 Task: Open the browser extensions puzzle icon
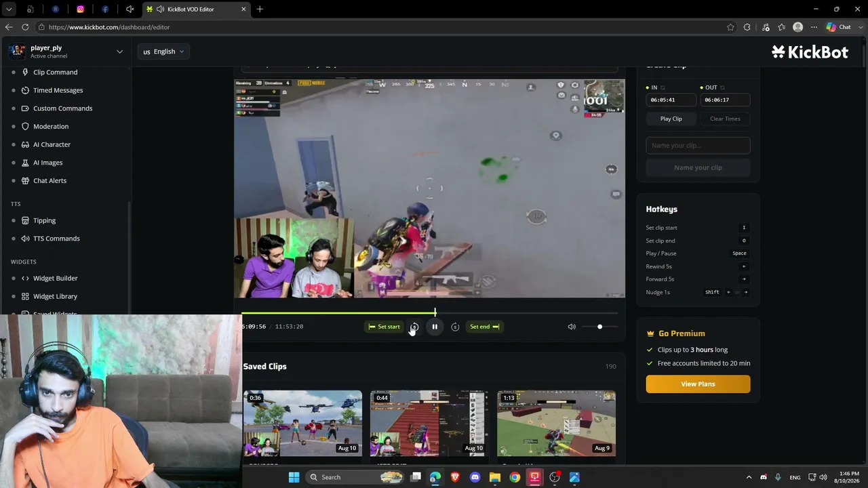(x=747, y=27)
